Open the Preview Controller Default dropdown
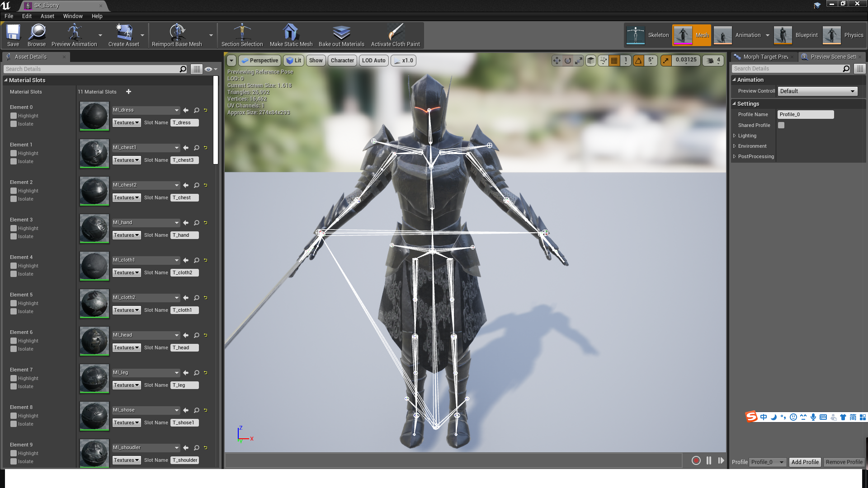The height and width of the screenshot is (488, 868). (817, 91)
